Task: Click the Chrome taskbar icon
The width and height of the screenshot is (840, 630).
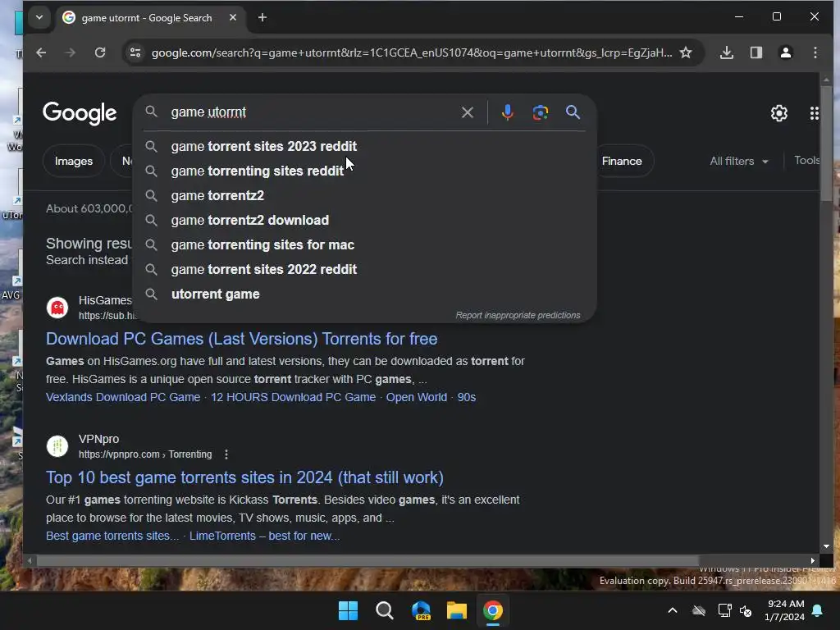Action: tap(493, 610)
